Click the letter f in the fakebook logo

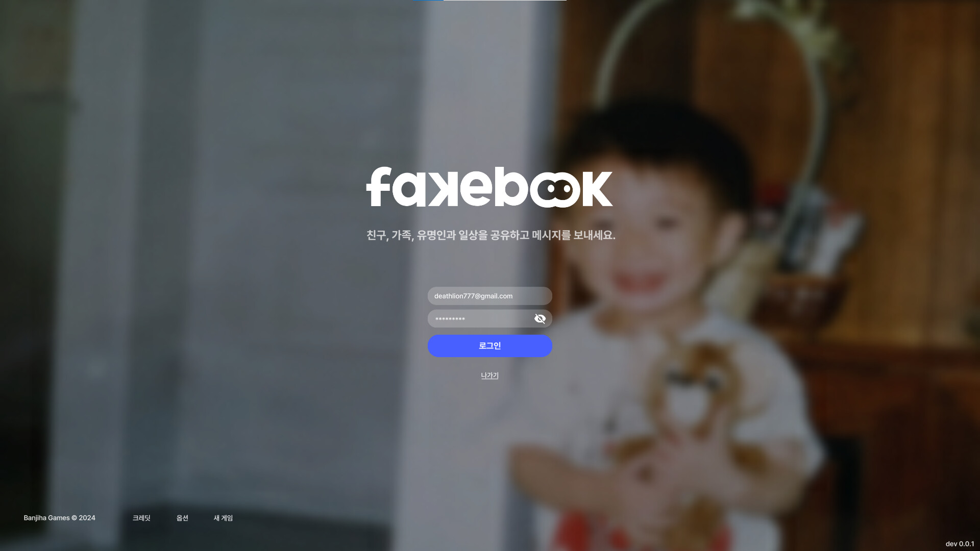[378, 187]
